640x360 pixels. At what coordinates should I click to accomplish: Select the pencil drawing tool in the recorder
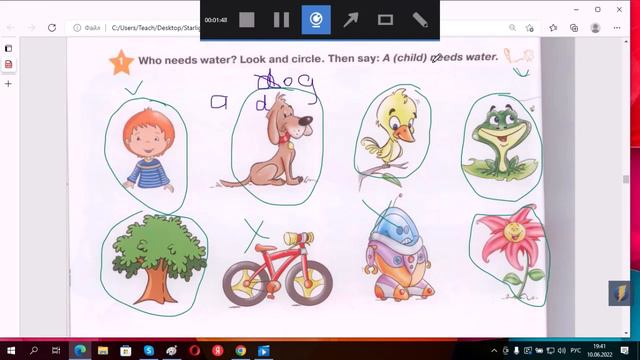[420, 20]
